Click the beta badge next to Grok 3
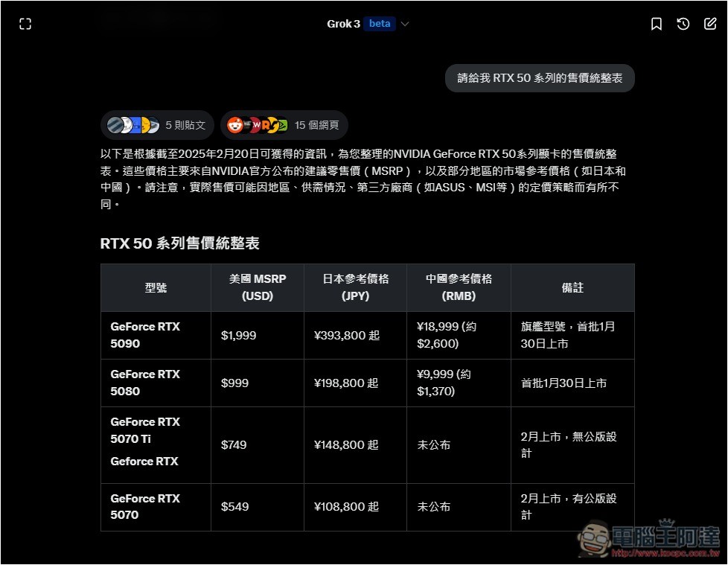 [380, 24]
